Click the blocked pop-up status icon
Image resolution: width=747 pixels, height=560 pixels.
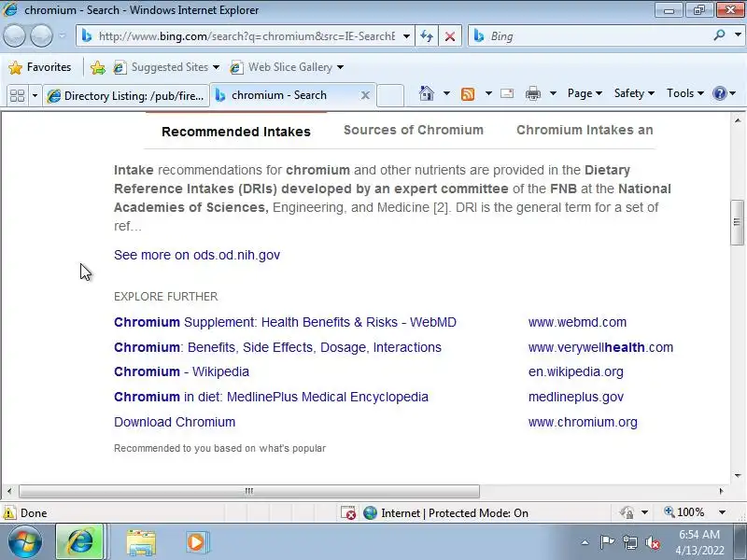click(348, 512)
